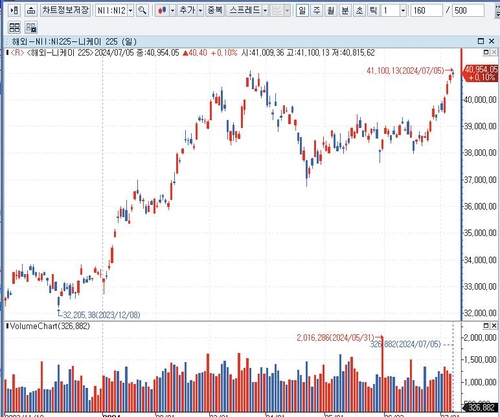Viewport: 500px width, 417px height.
Task: Click the current volume tag 326,882
Action: tap(480, 407)
